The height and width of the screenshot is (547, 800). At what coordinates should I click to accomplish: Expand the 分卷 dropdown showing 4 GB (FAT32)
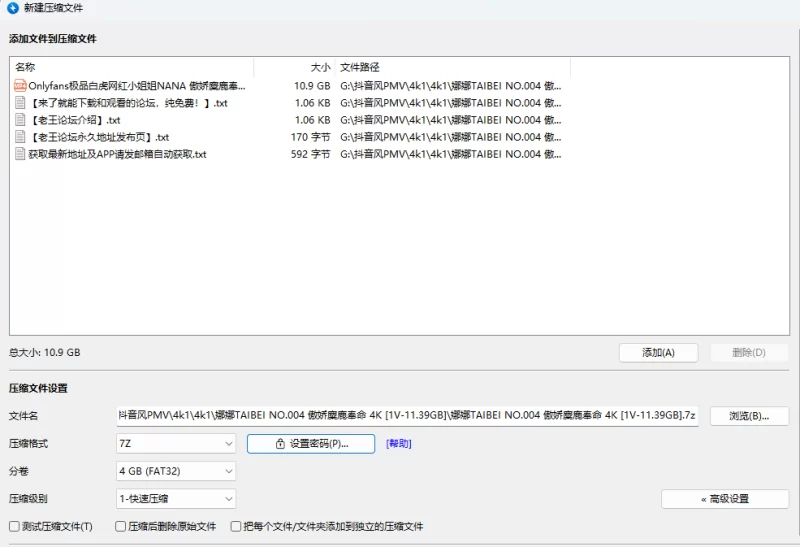176,471
